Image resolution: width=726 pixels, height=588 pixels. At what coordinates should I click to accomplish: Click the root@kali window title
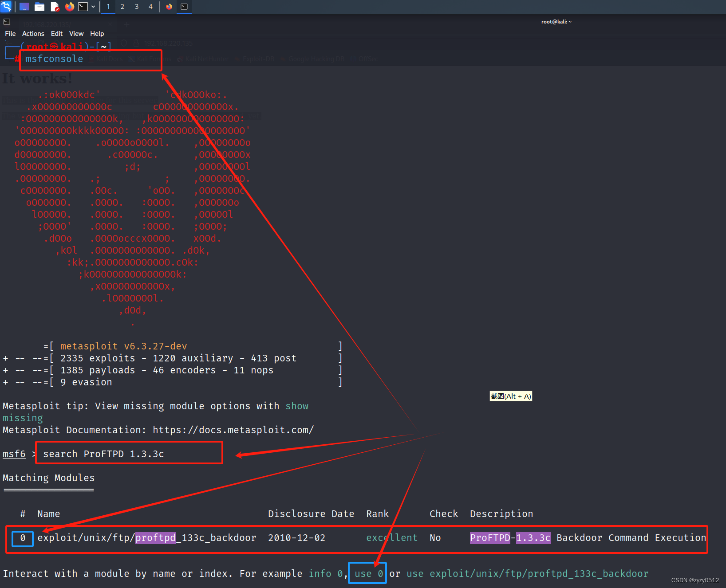[x=556, y=22]
